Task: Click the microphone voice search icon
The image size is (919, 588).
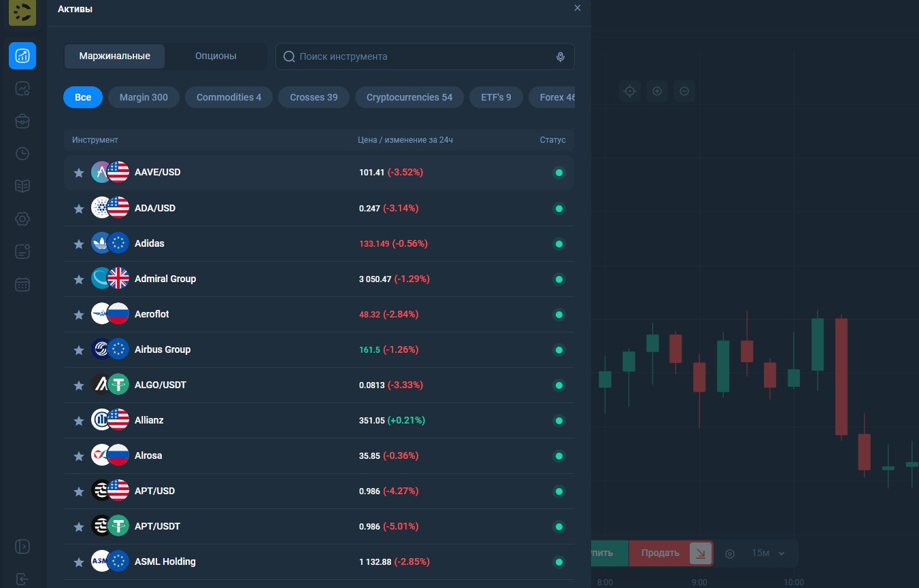Action: (560, 57)
